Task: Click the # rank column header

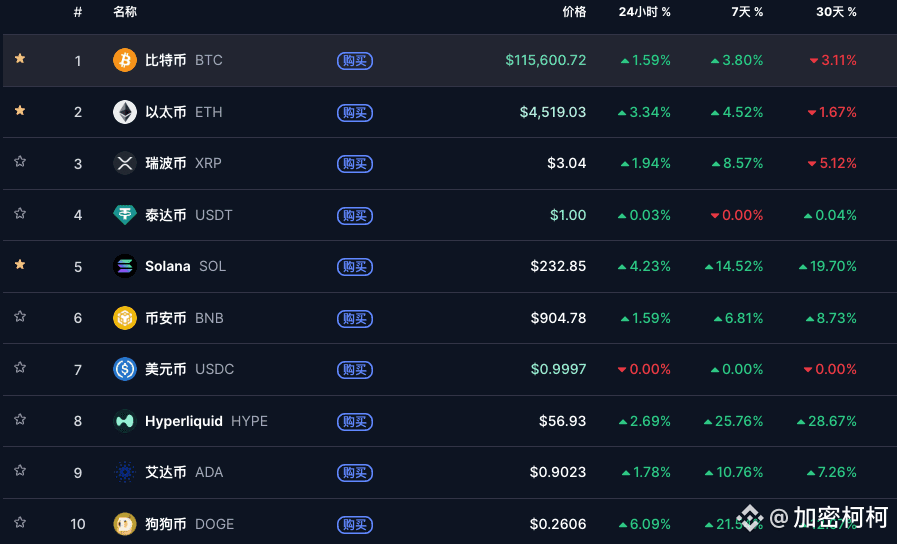Action: click(x=78, y=12)
